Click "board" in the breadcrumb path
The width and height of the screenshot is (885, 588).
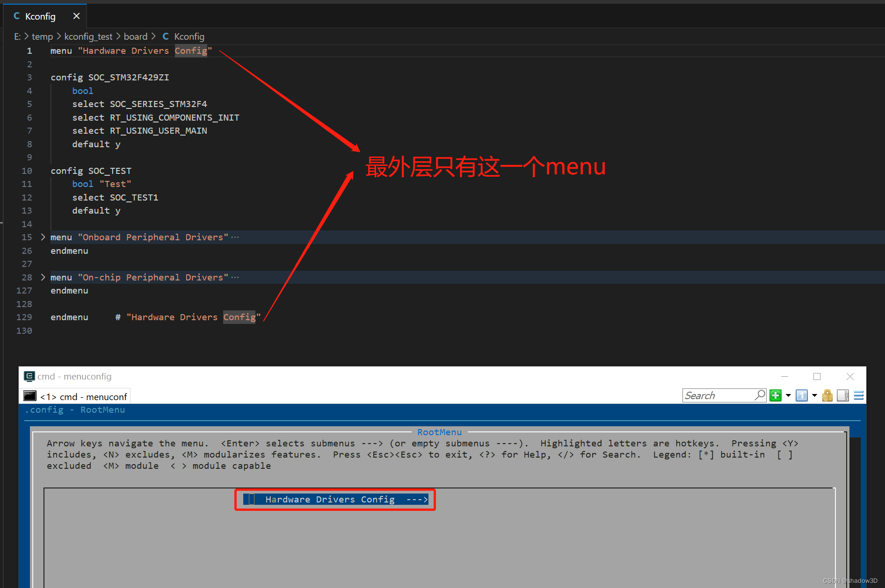click(x=135, y=36)
